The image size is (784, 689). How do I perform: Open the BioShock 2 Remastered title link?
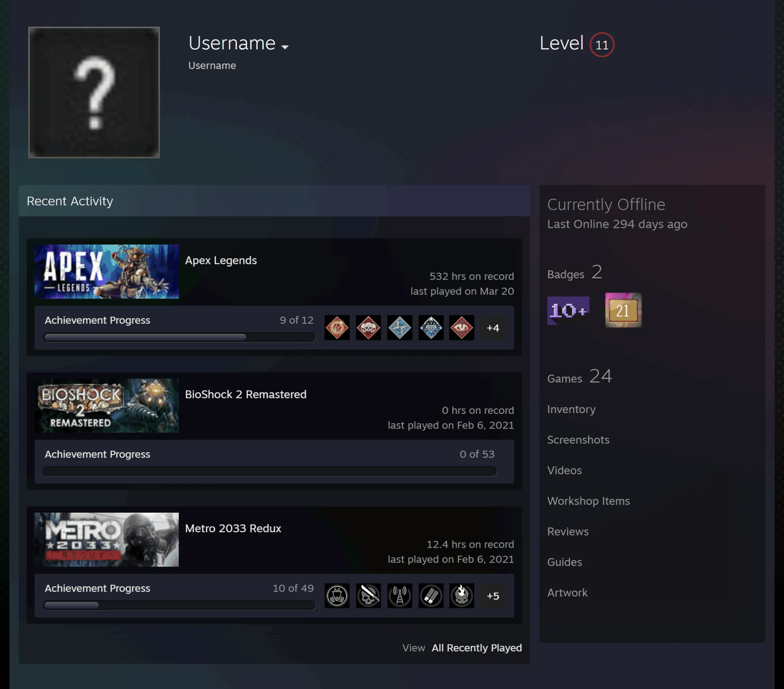246,394
